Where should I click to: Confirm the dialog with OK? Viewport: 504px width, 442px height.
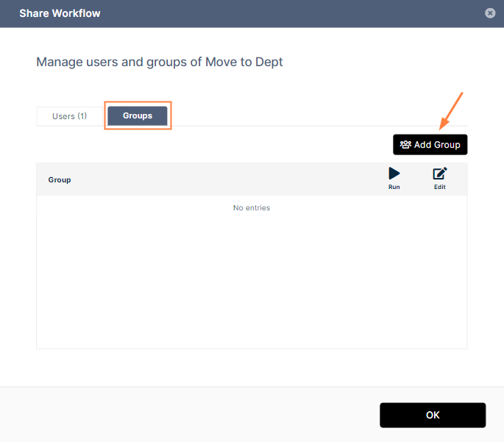(433, 415)
